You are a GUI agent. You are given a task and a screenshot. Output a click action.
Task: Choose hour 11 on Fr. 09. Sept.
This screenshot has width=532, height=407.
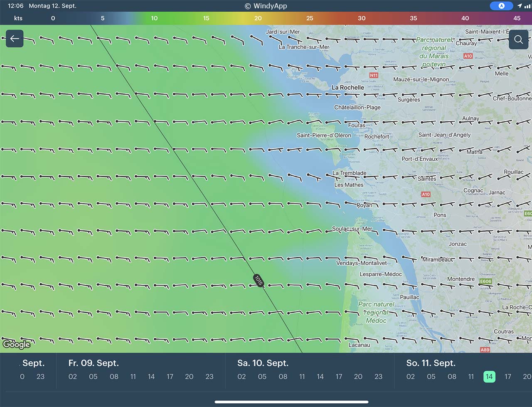133,377
